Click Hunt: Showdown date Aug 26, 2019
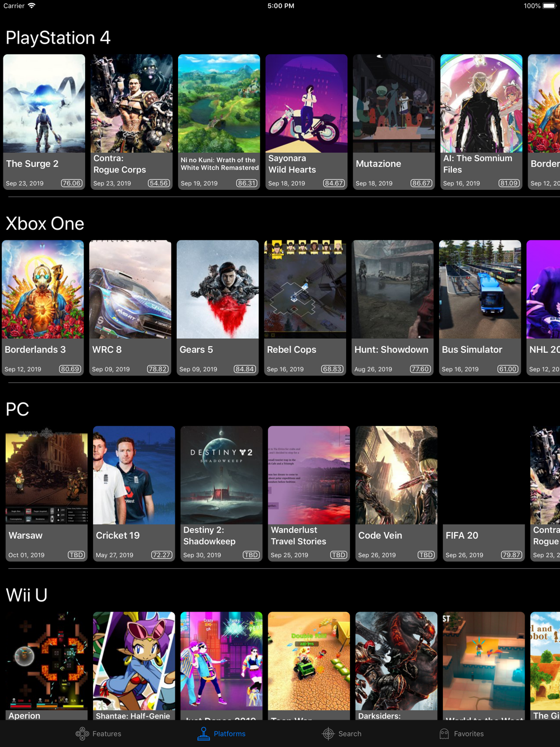The height and width of the screenshot is (747, 560). point(373,369)
